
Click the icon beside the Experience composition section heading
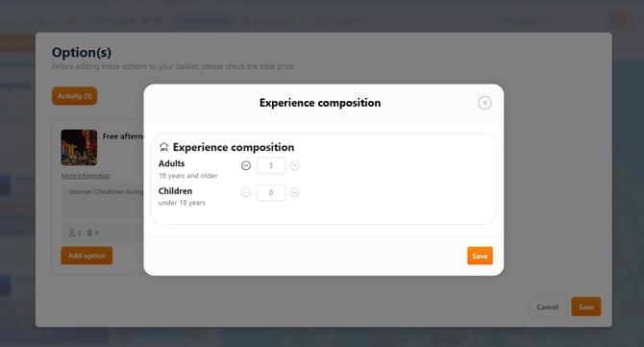point(163,147)
